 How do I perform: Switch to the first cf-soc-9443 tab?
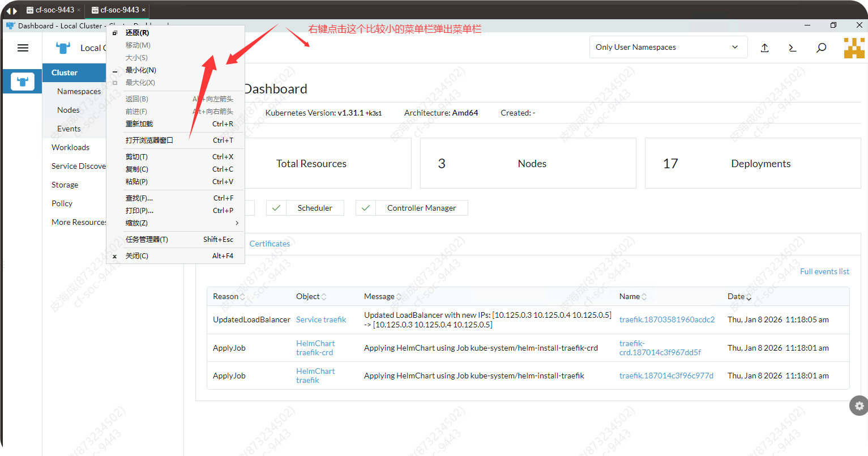coord(50,10)
